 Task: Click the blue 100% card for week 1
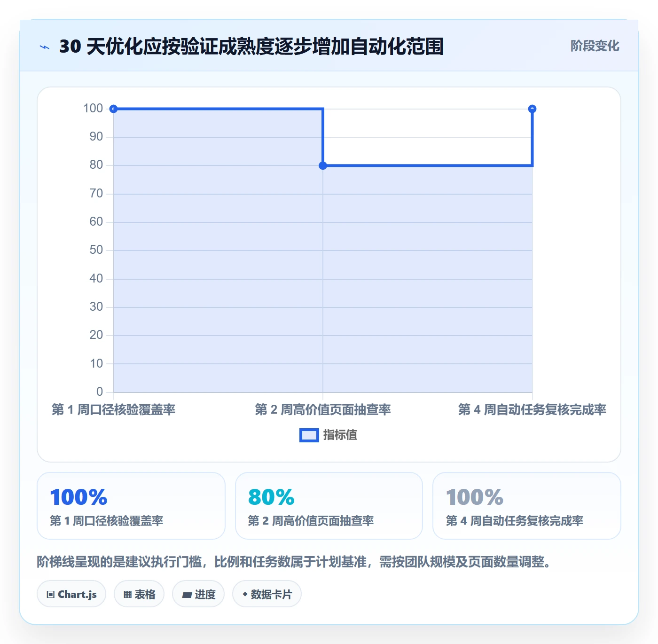coord(131,506)
